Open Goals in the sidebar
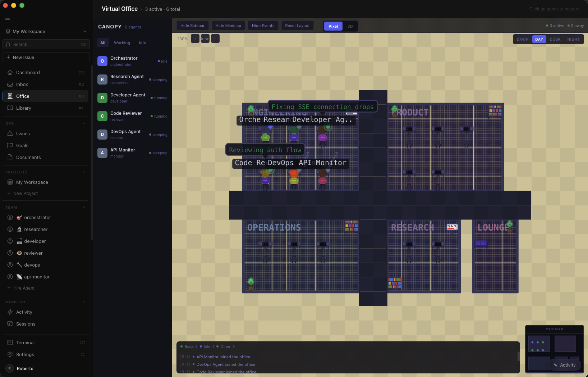588x377 pixels. click(46, 145)
